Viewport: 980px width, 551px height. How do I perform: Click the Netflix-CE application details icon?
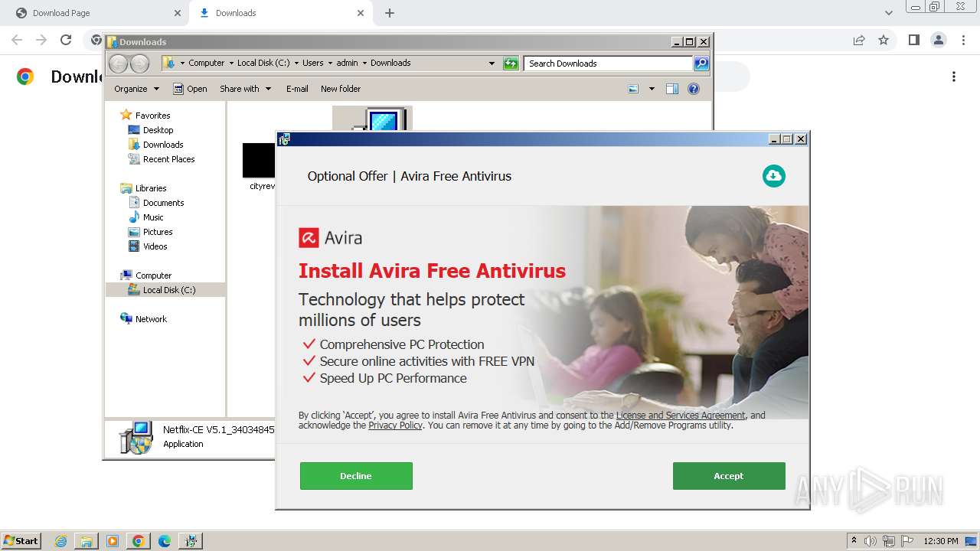point(136,437)
